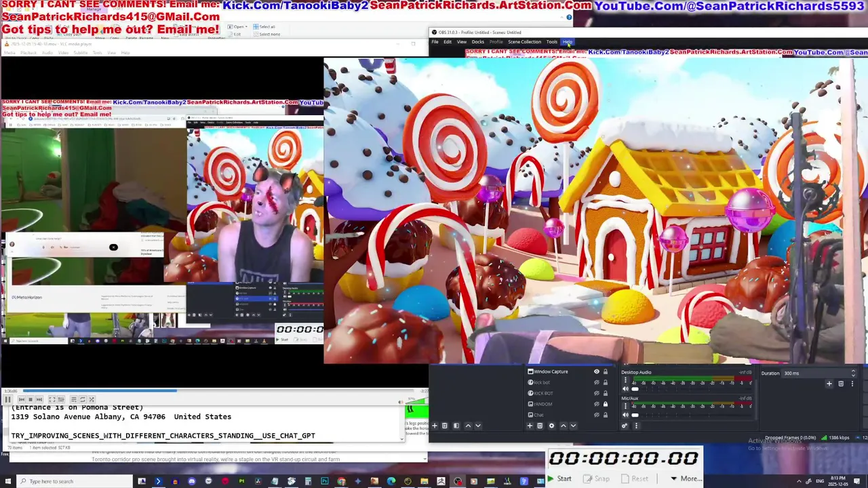The height and width of the screenshot is (488, 868).
Task: Open OBS Docks menu
Action: click(478, 42)
